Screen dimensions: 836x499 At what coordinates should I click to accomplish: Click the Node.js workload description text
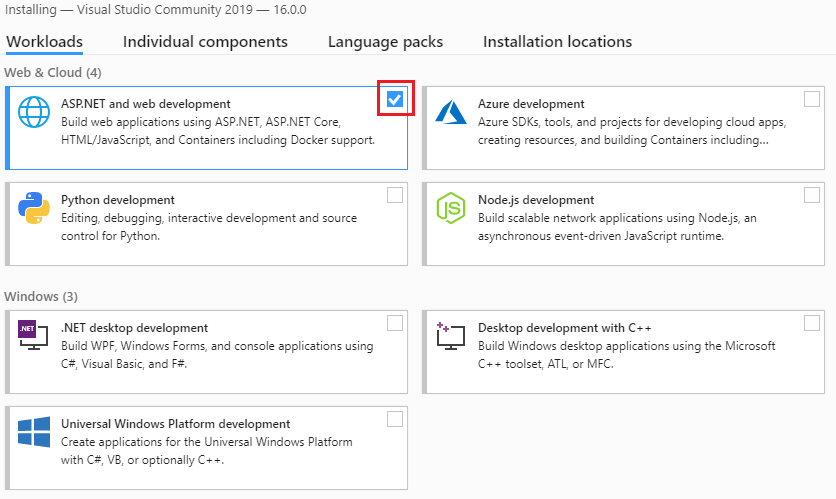click(x=617, y=227)
